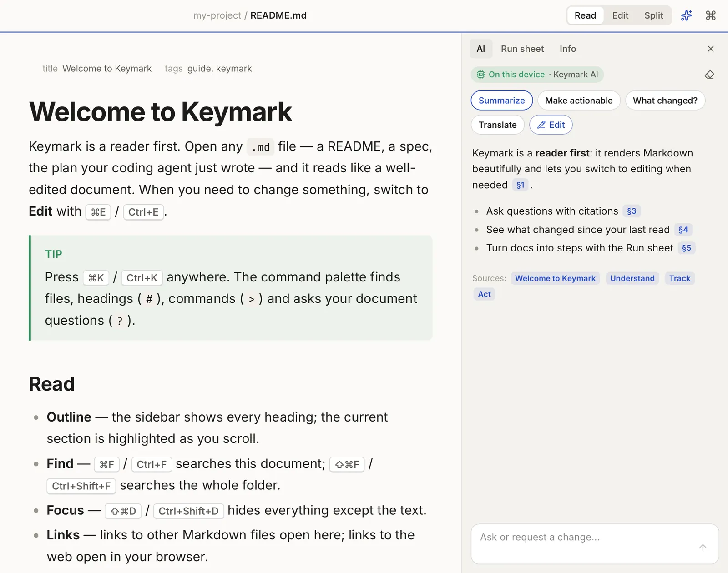
Task: Clear AI conversation with eraser icon
Action: coord(709,75)
